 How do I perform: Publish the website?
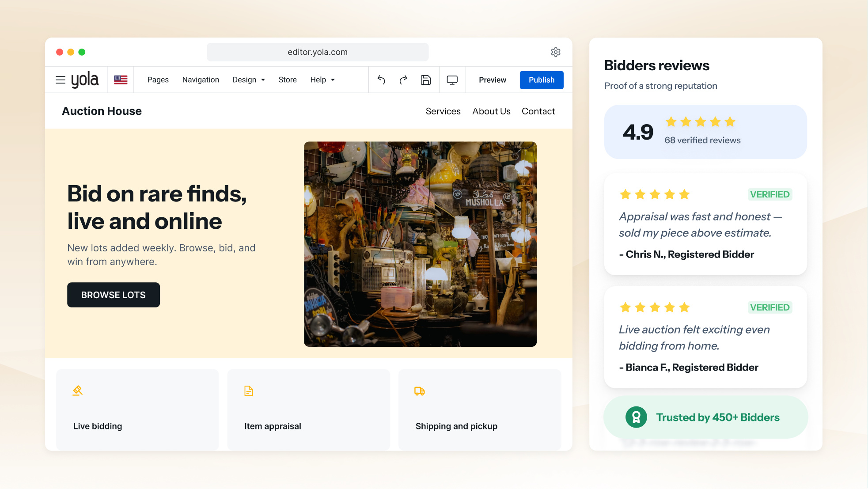point(542,80)
